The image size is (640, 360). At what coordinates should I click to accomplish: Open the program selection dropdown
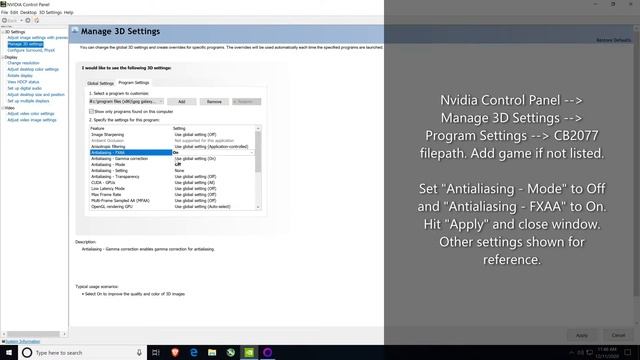click(x=127, y=102)
